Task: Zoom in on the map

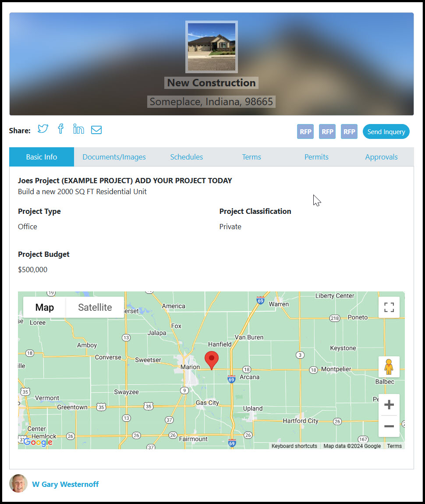Action: [389, 405]
